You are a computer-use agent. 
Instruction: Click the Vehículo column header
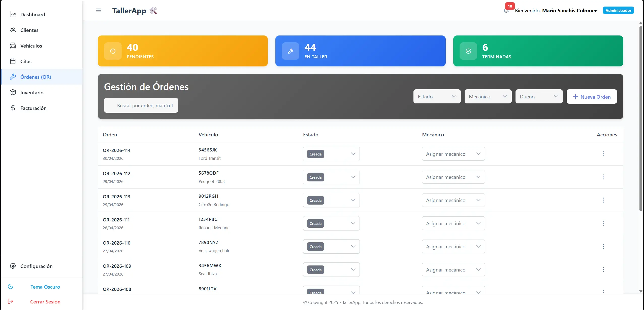click(x=208, y=135)
